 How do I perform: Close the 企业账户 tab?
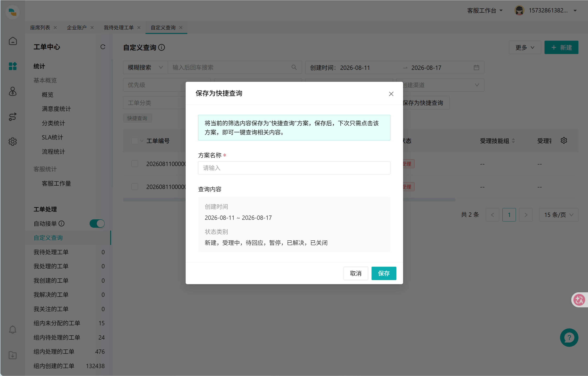coord(92,27)
